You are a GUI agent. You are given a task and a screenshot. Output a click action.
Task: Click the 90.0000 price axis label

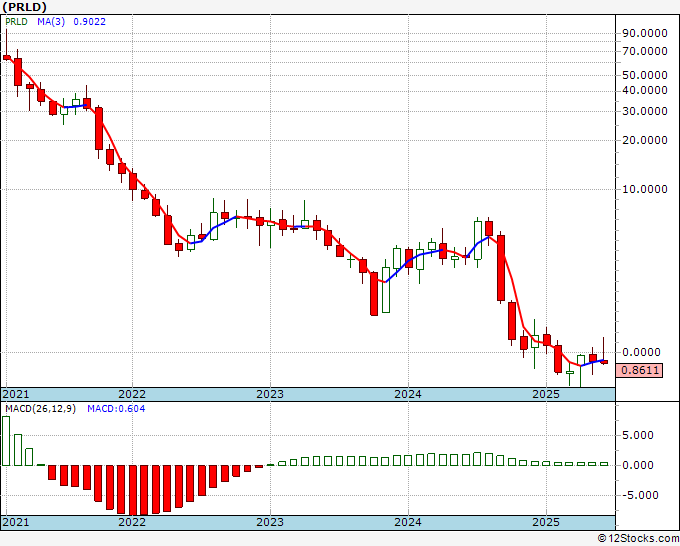tap(645, 33)
